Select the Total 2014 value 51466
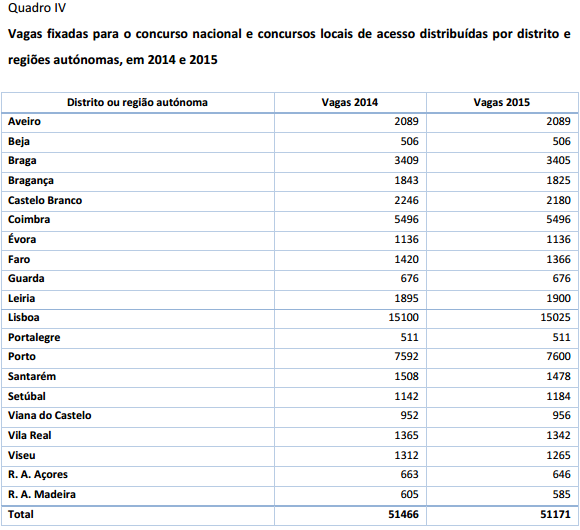 (404, 514)
